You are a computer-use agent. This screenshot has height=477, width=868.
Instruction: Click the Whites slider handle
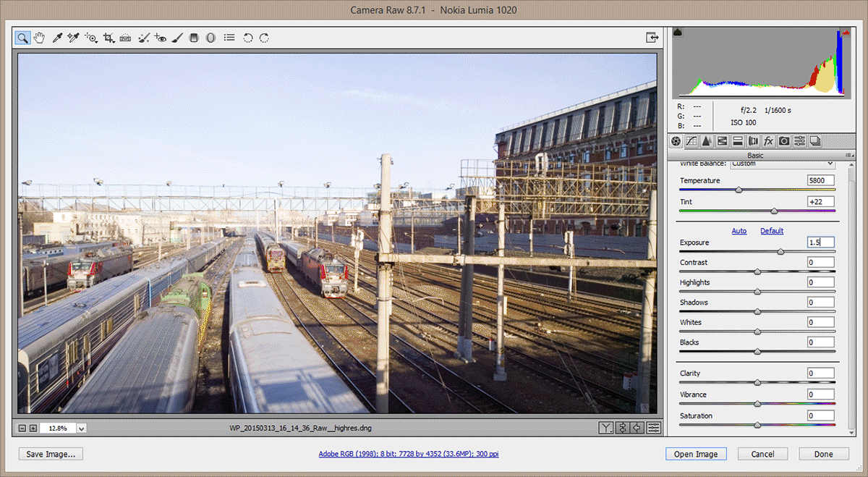click(757, 332)
